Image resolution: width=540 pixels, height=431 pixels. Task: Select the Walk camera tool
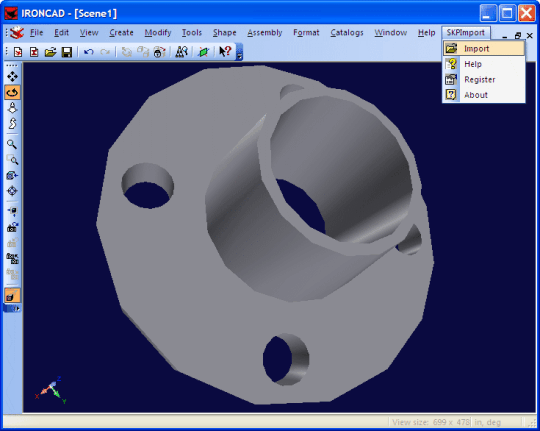click(12, 123)
